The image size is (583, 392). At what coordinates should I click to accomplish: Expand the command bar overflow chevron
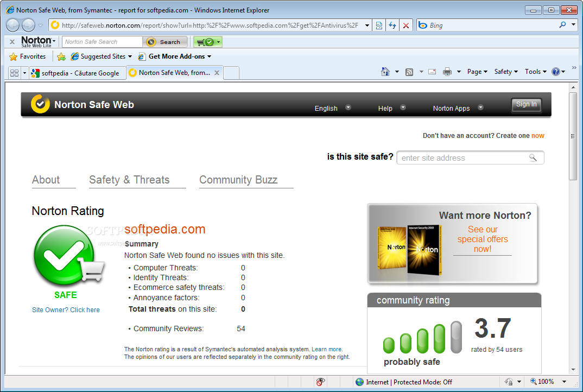coord(574,67)
